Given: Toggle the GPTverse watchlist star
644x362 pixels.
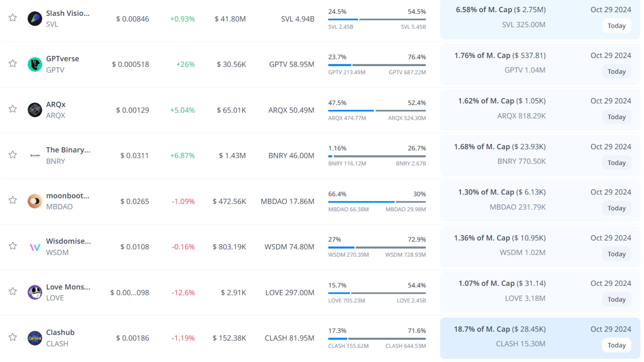Looking at the screenshot, I should pos(13,63).
